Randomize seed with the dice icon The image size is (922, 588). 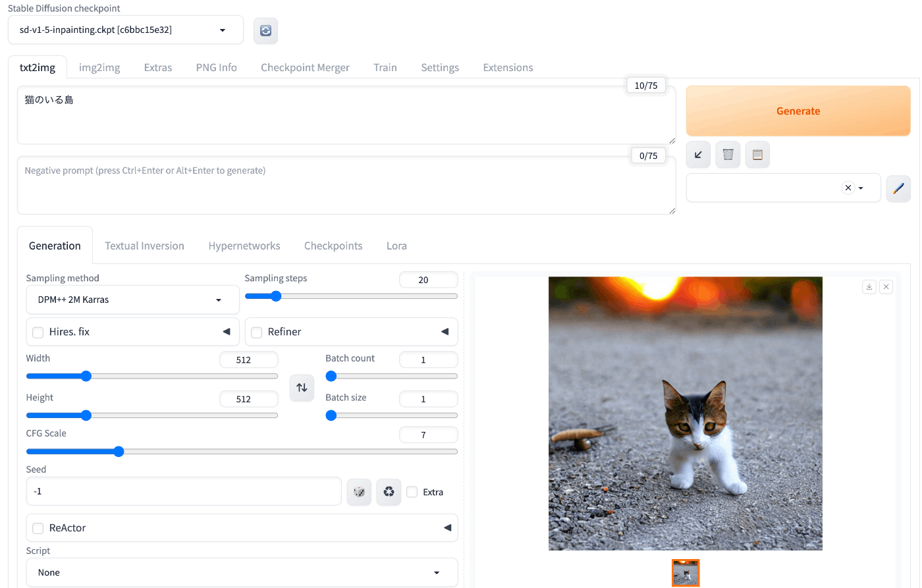359,492
